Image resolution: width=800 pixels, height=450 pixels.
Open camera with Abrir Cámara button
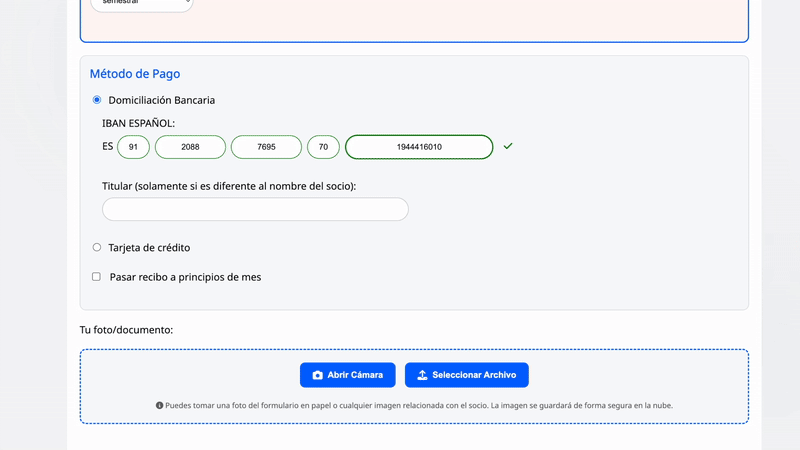tap(348, 375)
